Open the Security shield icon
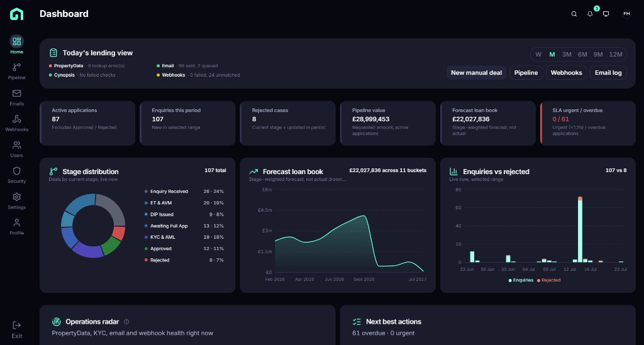 pyautogui.click(x=16, y=171)
